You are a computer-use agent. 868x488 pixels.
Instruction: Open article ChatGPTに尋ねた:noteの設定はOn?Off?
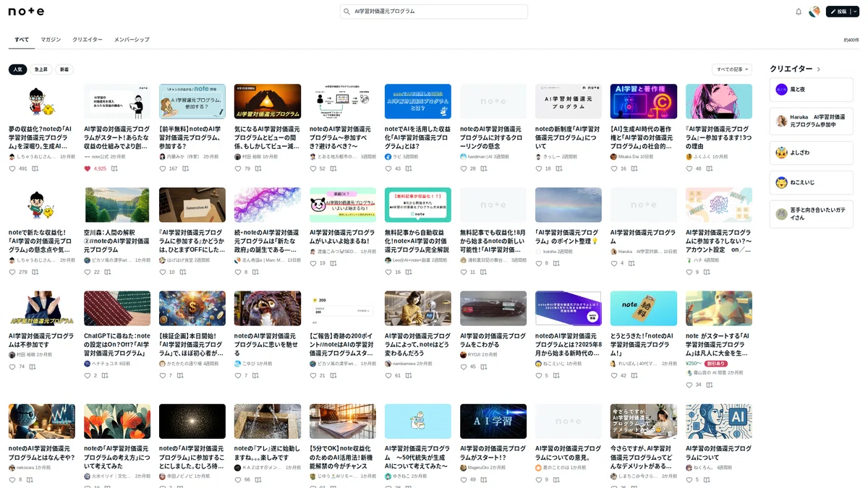[x=117, y=344]
